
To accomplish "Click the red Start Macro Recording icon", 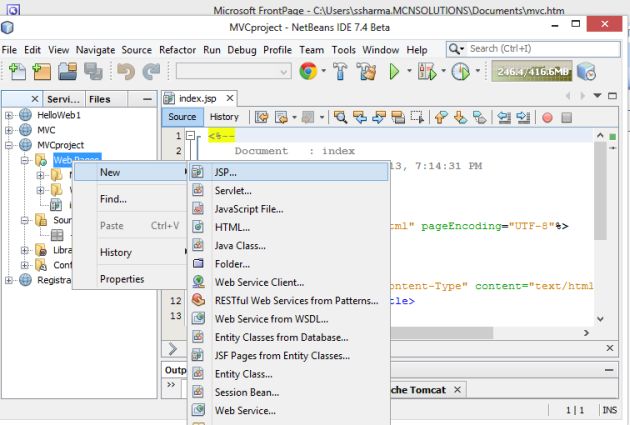I will point(547,118).
